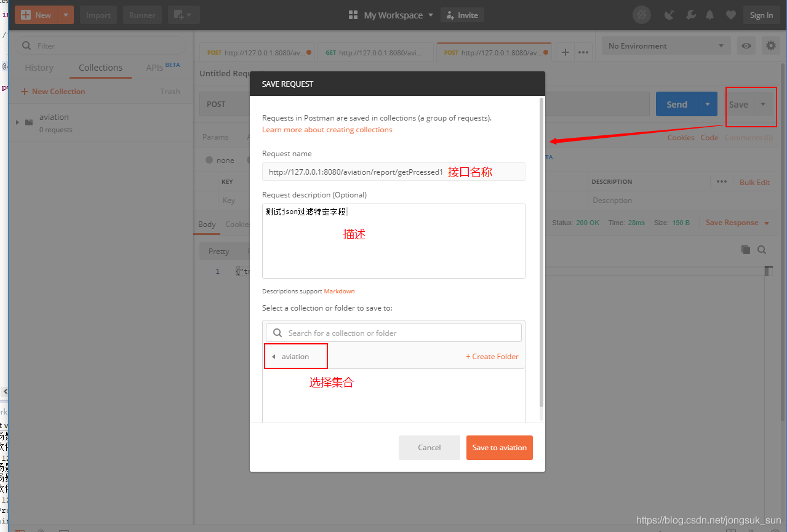Expand the aviation collection in sidebar
The width and height of the screenshot is (787, 532).
coord(17,122)
